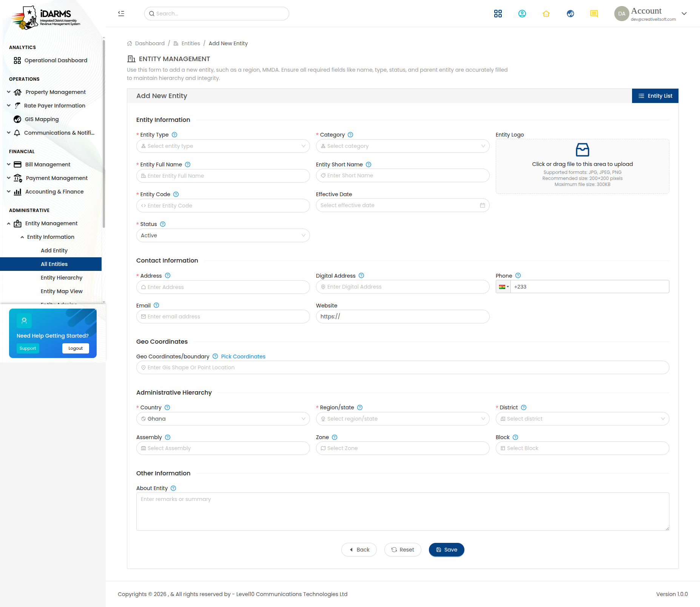
Task: Collapse the sidebar using the menu-fold icon
Action: click(121, 14)
